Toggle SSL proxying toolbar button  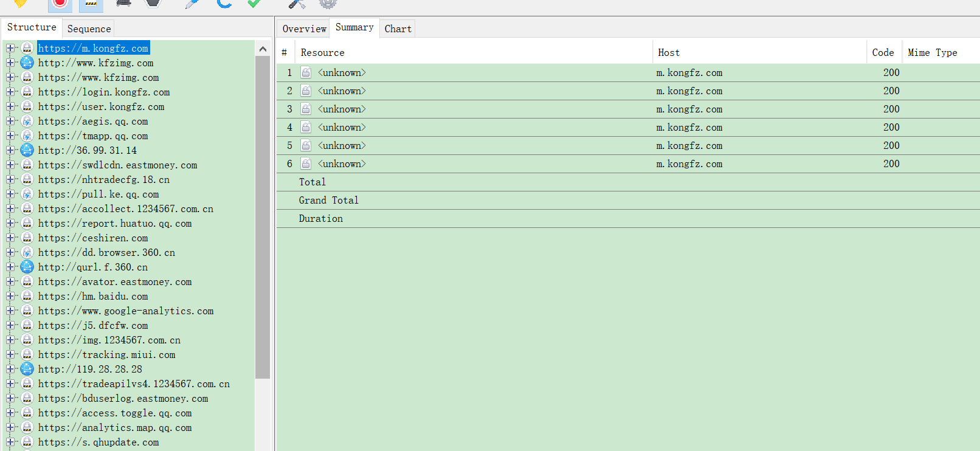tap(91, 3)
